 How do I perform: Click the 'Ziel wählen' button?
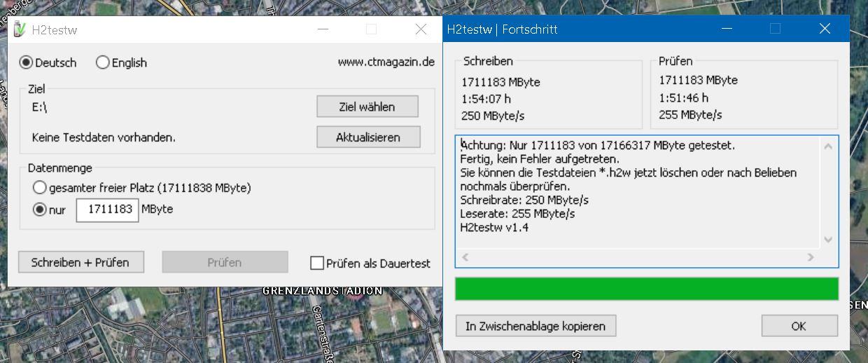tap(367, 107)
